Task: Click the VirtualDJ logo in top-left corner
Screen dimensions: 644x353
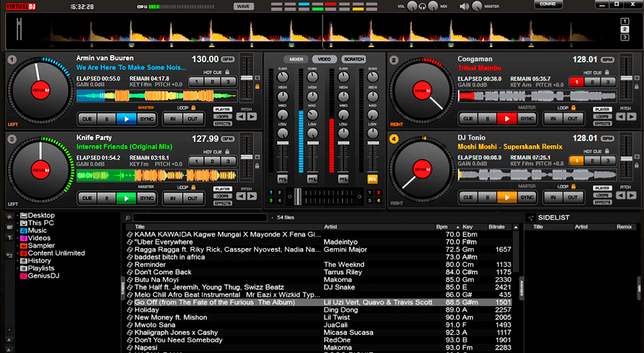Action: click(21, 7)
